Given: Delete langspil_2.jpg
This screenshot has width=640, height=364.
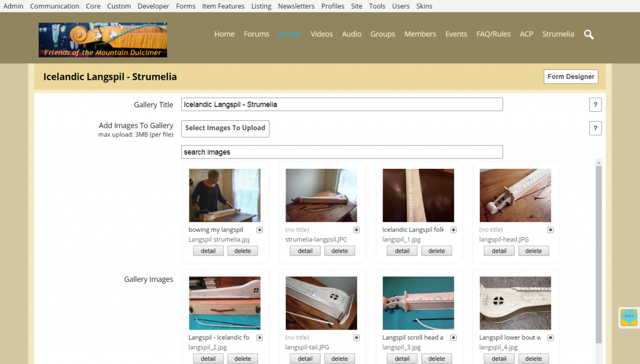Looking at the screenshot, I should point(242,359).
